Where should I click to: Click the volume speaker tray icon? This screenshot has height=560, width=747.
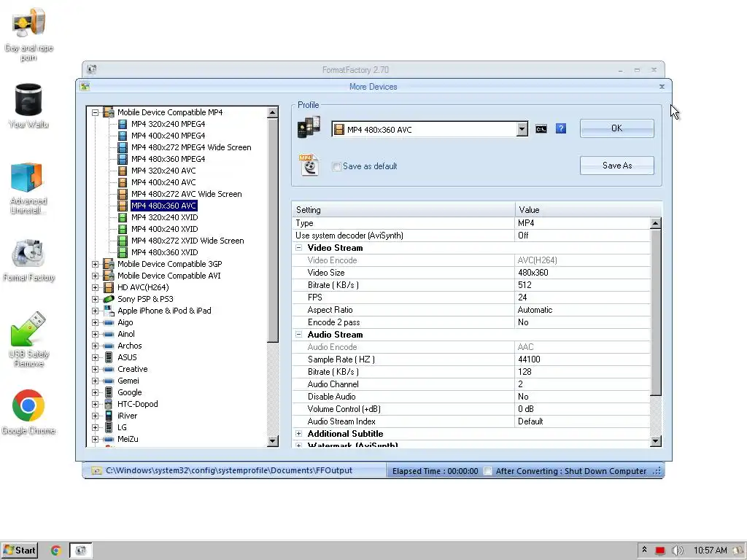(x=677, y=551)
